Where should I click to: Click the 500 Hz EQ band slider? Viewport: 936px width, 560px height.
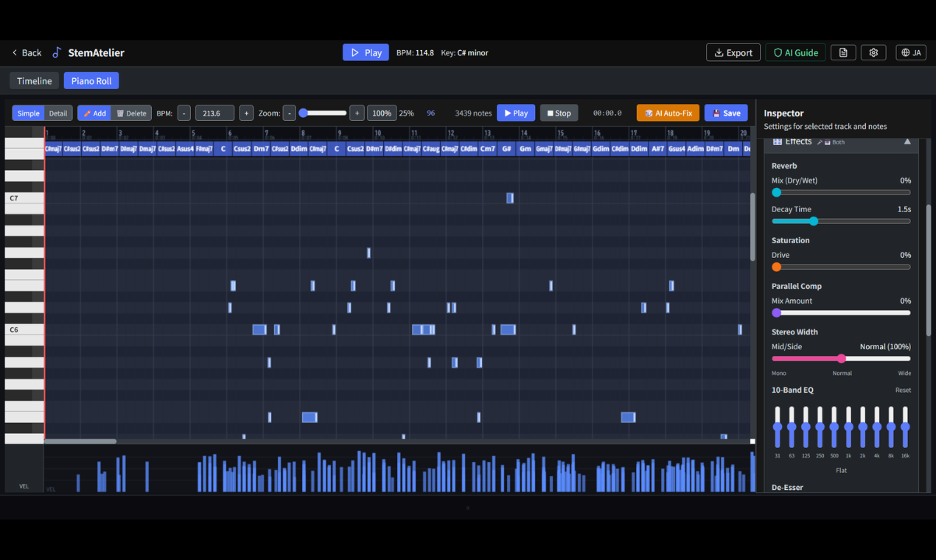834,427
